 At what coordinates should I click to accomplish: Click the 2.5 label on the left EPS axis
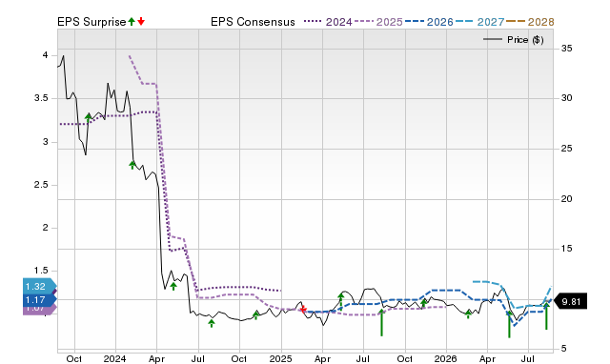click(x=41, y=185)
